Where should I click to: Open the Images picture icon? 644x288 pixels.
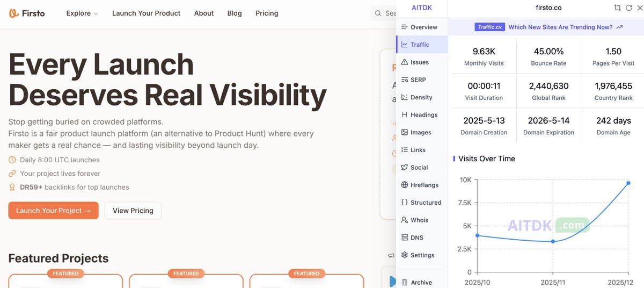(x=405, y=132)
